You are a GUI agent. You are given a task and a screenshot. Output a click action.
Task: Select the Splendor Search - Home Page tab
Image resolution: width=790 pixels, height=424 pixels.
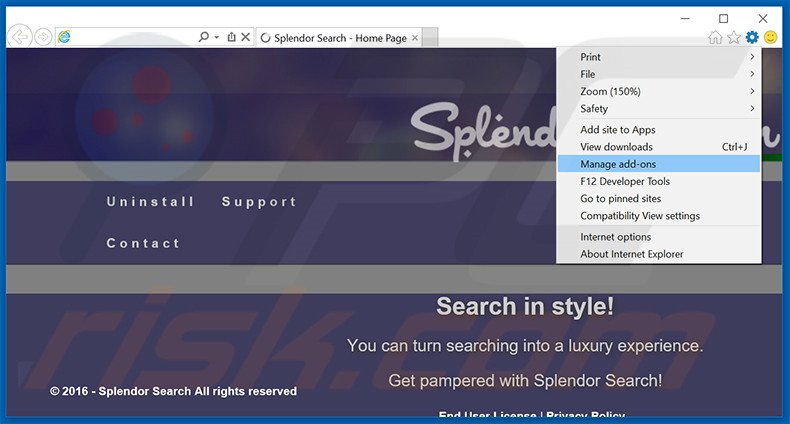pyautogui.click(x=339, y=38)
